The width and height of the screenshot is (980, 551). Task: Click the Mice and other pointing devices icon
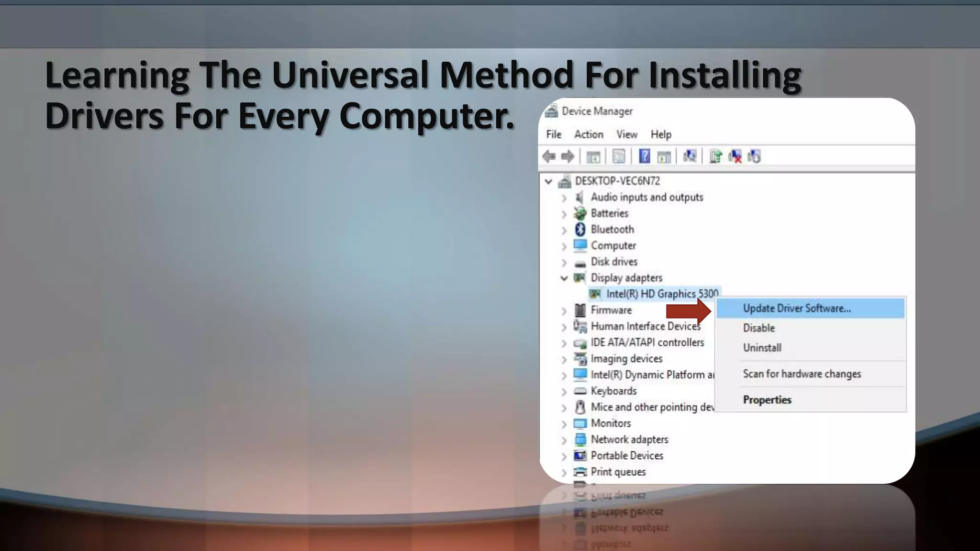point(580,407)
